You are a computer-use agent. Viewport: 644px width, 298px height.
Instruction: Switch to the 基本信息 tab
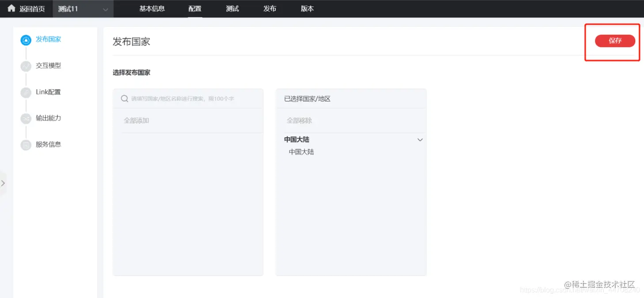click(x=152, y=8)
